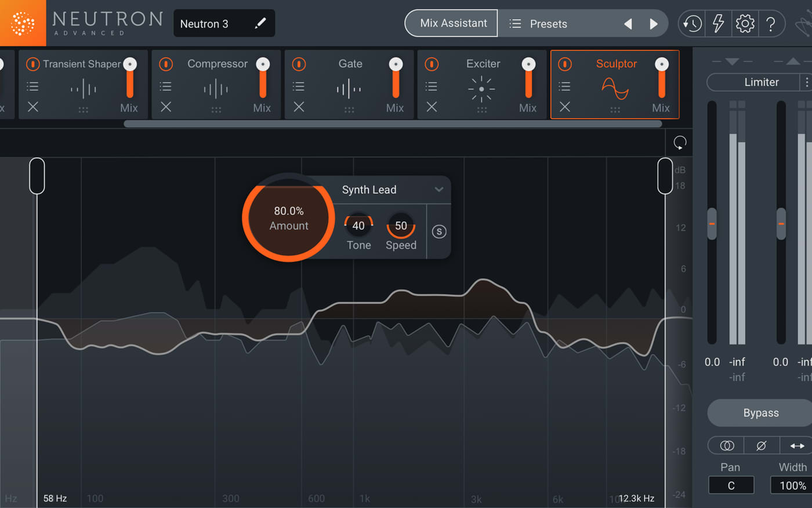Click the iZotope Neutron logo icon
This screenshot has height=508, width=812.
pos(23,23)
